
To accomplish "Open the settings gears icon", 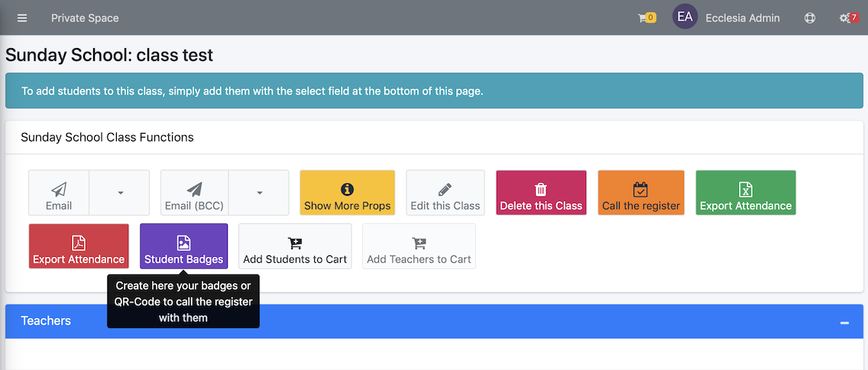I will click(848, 18).
